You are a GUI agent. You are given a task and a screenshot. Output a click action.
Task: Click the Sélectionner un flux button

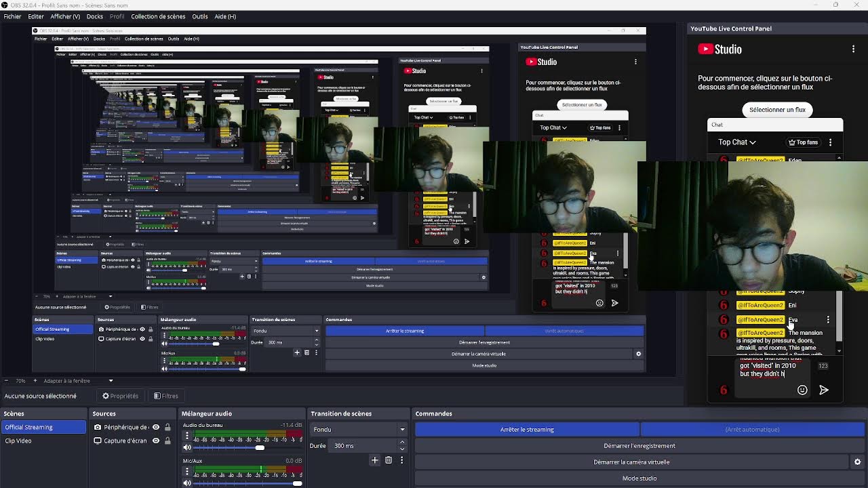pyautogui.click(x=777, y=110)
